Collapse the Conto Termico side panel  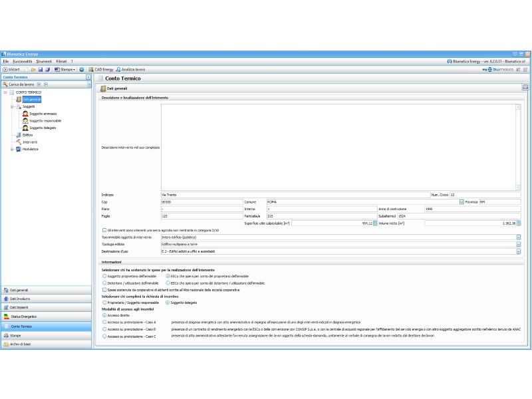point(88,77)
